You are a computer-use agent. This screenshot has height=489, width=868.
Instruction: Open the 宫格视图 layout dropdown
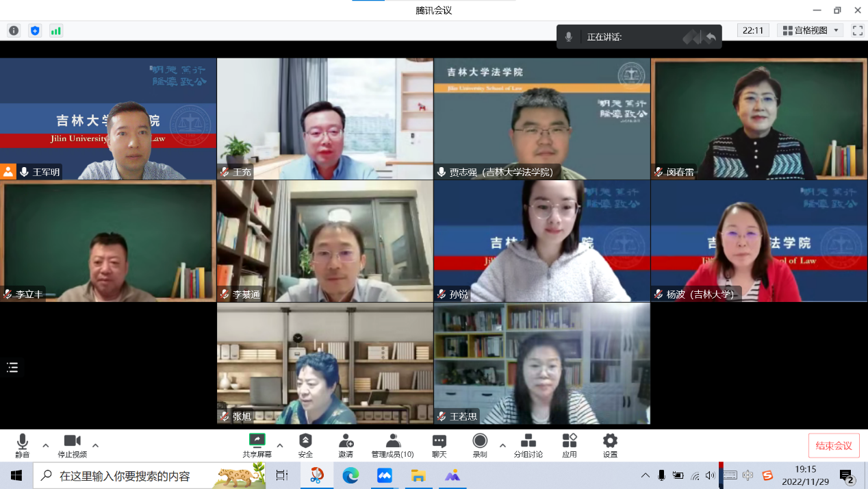pos(811,31)
